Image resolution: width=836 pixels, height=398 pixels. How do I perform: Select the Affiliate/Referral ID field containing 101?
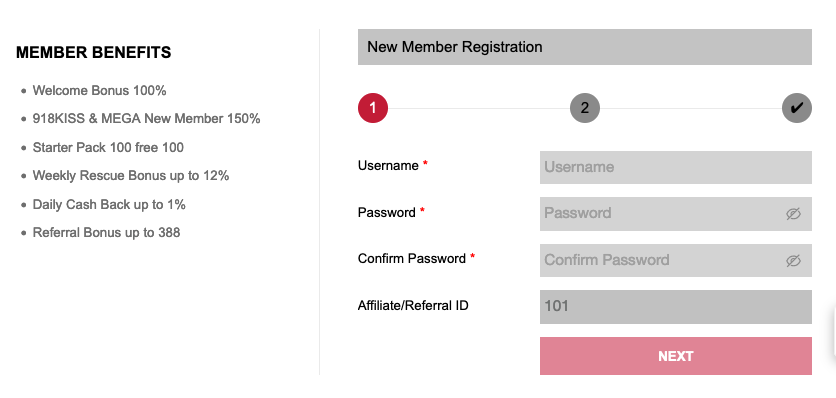tap(676, 307)
